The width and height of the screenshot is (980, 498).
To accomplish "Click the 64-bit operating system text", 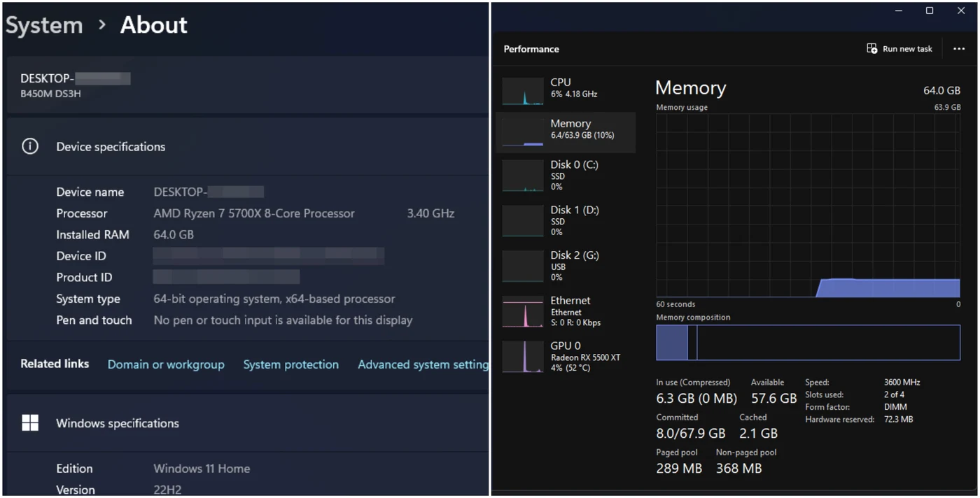I will (x=274, y=299).
